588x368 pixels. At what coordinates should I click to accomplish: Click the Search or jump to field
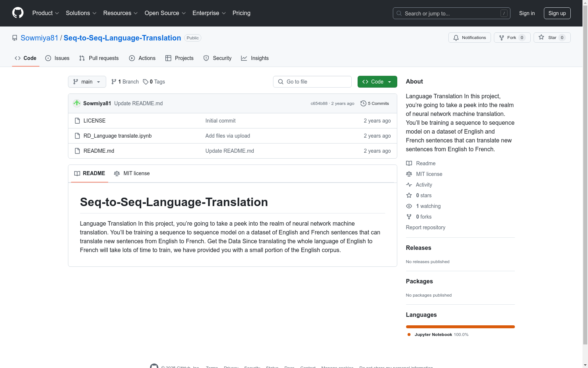[452, 13]
